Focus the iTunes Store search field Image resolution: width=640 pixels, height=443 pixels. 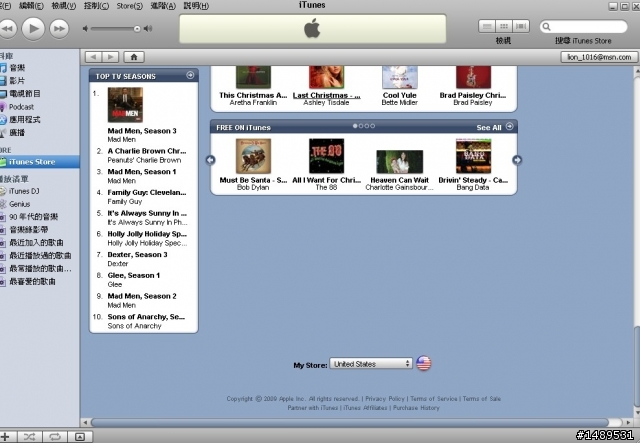pyautogui.click(x=584, y=27)
